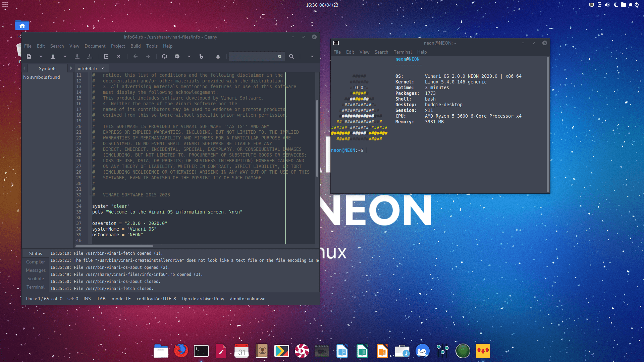
Task: Select the Symbols sidebar tab
Action: click(x=48, y=68)
